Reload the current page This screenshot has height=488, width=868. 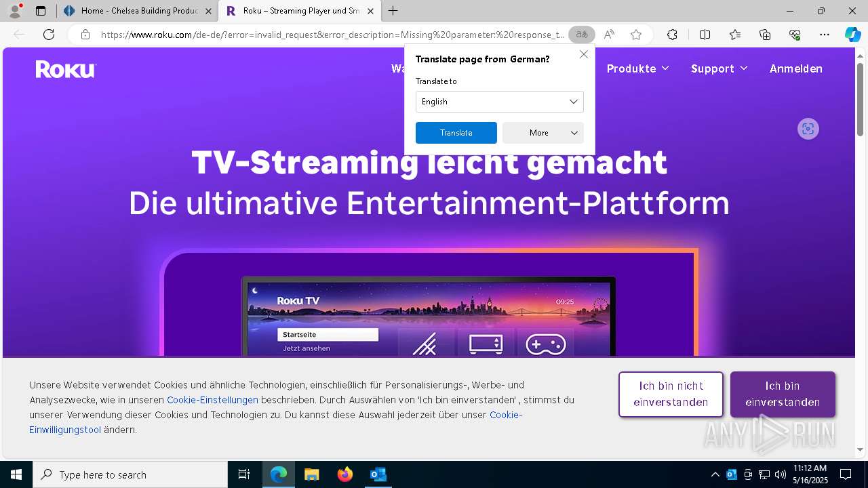(49, 35)
